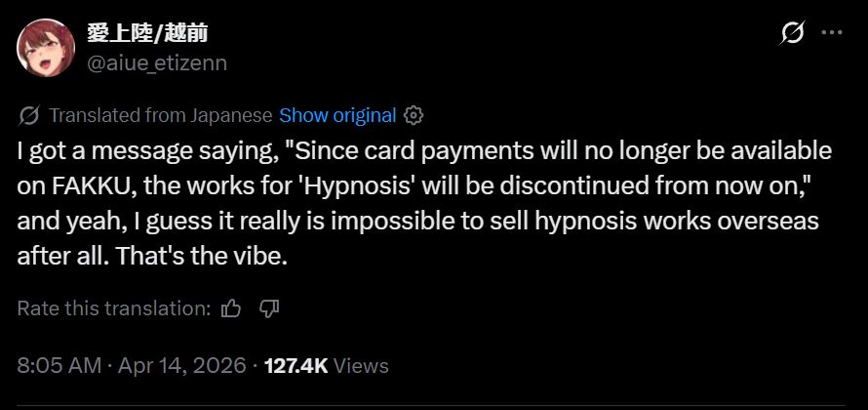Screen dimensions: 868x410
Task: Click the author's profile avatar
Action: 46,48
